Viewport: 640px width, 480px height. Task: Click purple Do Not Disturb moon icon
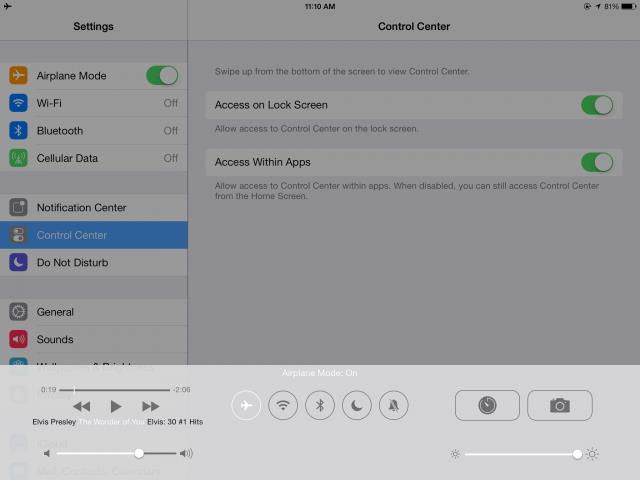(18, 262)
